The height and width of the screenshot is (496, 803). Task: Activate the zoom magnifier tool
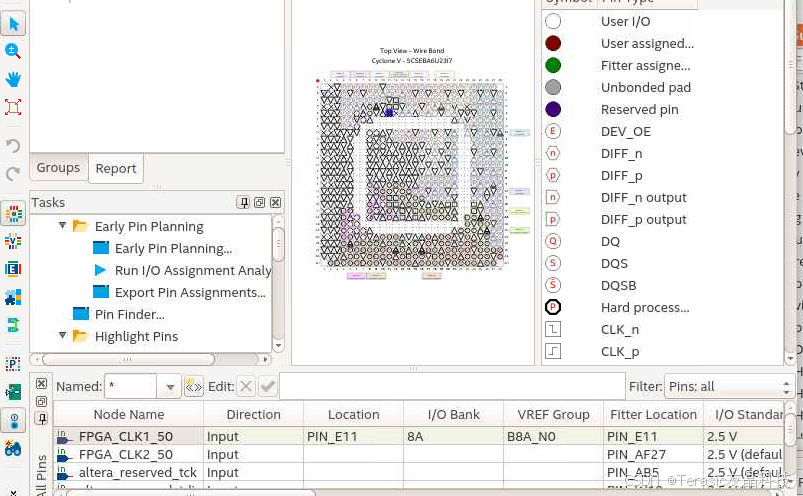tap(13, 51)
